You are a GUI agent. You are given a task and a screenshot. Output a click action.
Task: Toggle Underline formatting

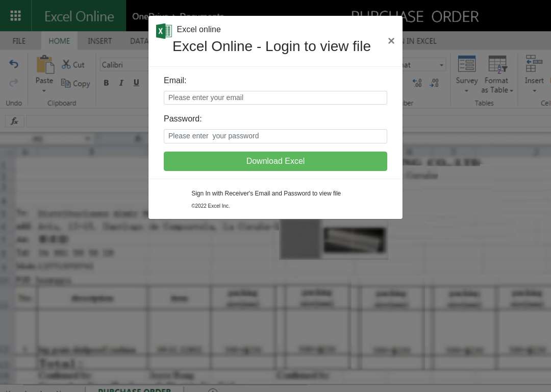pos(136,83)
